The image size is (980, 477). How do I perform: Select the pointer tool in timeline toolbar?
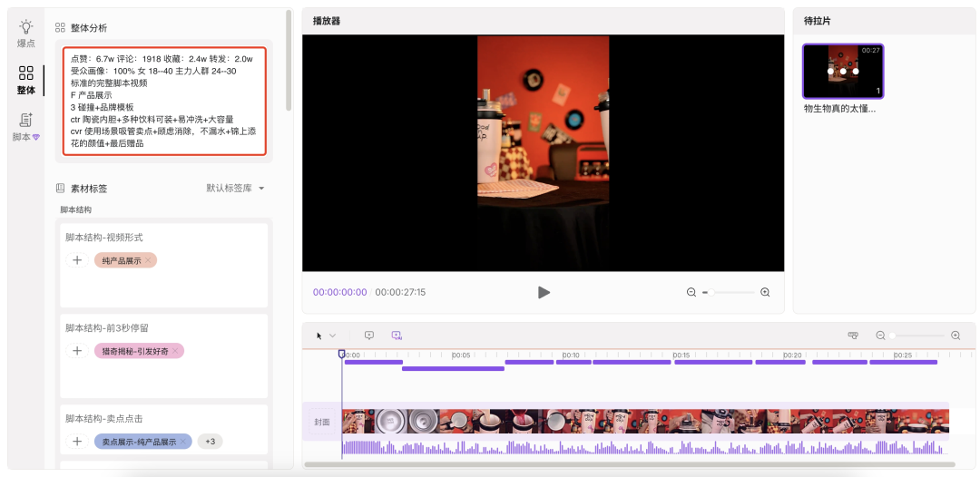319,336
